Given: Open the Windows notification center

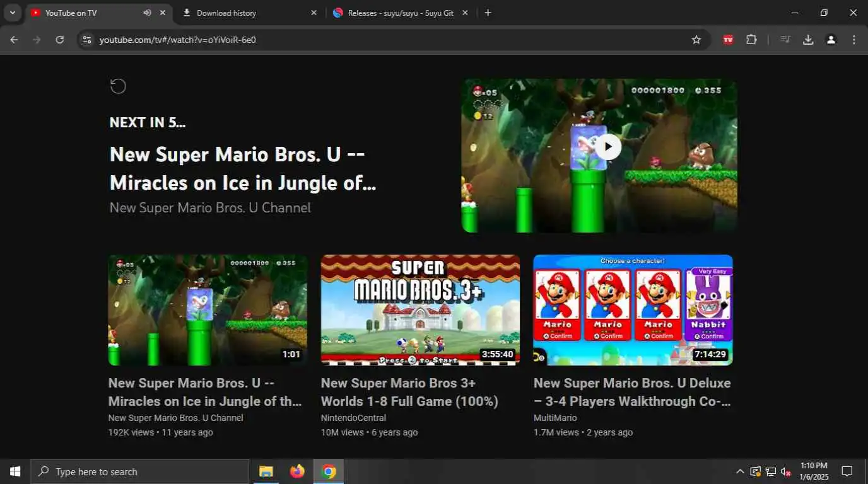Looking at the screenshot, I should click(x=847, y=471).
